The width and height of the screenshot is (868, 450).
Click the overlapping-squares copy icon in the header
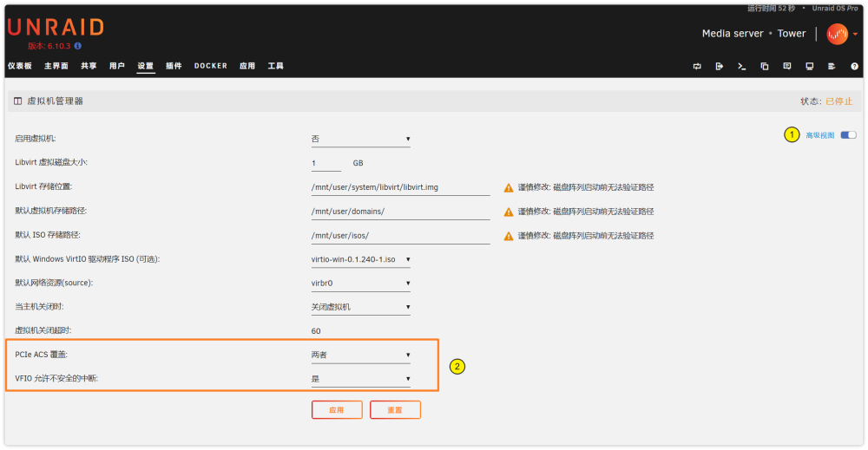click(x=765, y=67)
